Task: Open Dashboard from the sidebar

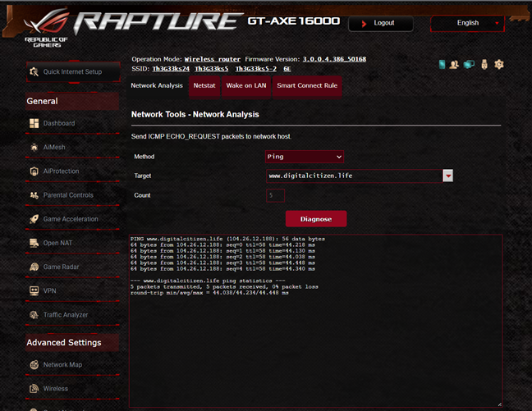Action: click(x=72, y=123)
